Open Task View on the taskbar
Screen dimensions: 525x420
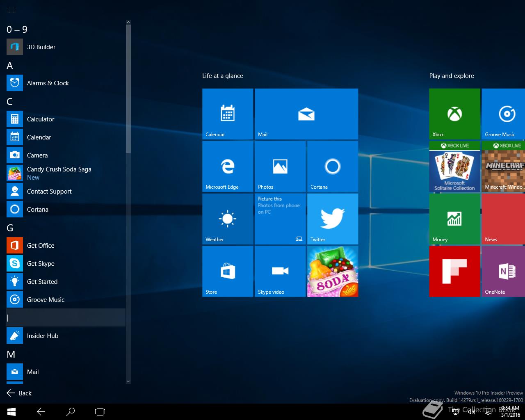[100, 412]
